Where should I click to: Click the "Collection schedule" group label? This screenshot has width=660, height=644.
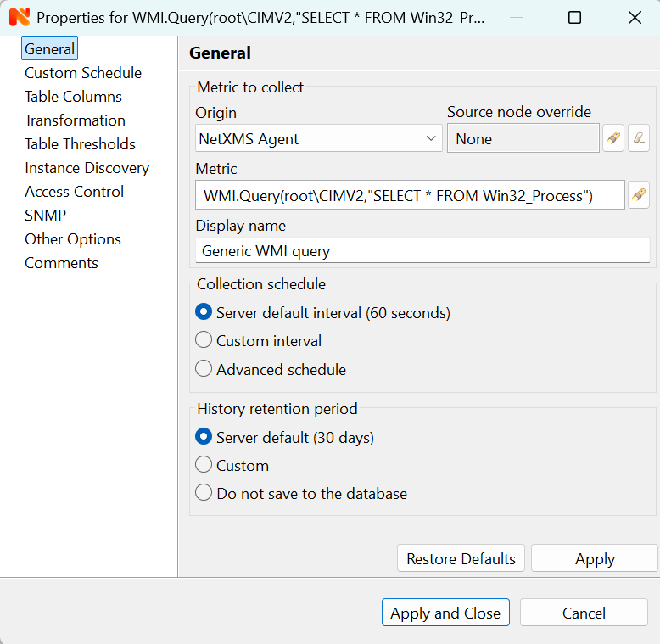[x=261, y=284]
